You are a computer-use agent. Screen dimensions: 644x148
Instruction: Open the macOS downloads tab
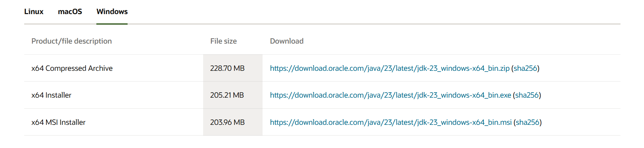point(70,12)
